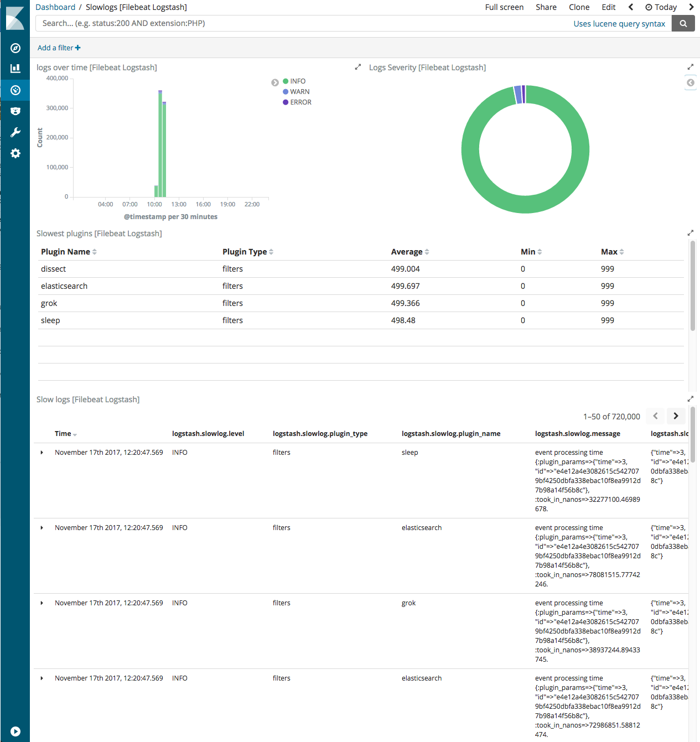Click the Edit menu item

(608, 7)
